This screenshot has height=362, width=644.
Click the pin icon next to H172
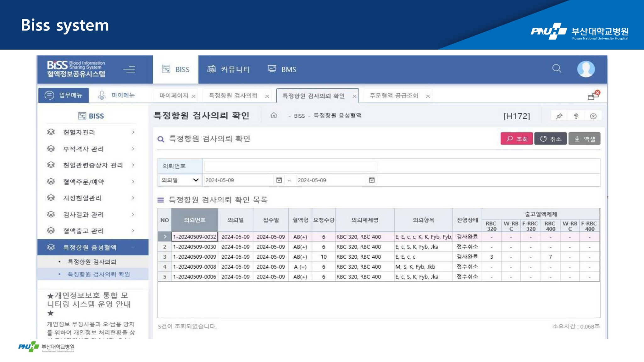559,116
